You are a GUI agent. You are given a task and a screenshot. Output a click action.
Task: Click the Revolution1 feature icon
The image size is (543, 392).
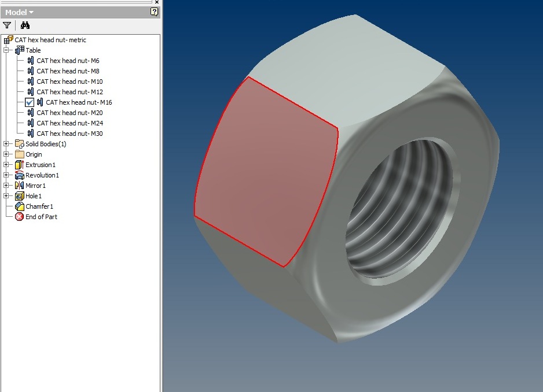point(20,175)
